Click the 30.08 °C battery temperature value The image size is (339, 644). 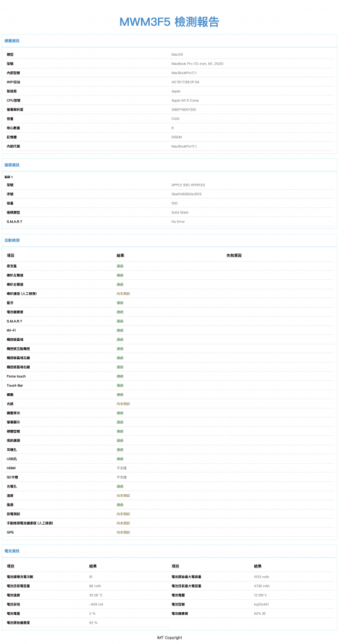(x=95, y=596)
